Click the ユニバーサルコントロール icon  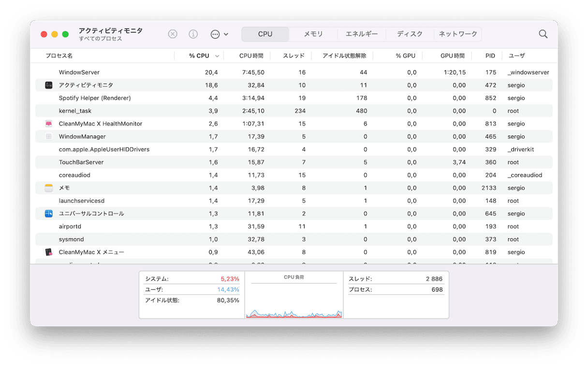(49, 214)
